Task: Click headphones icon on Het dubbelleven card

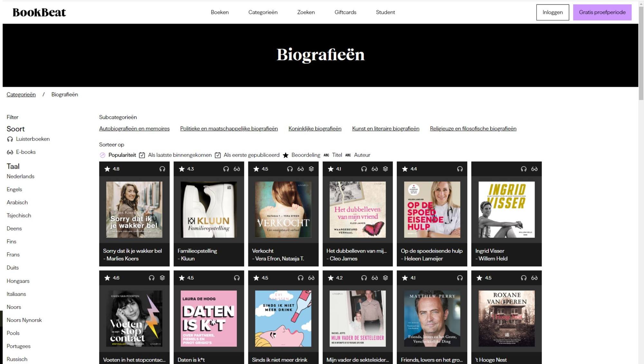Action: pyautogui.click(x=364, y=169)
